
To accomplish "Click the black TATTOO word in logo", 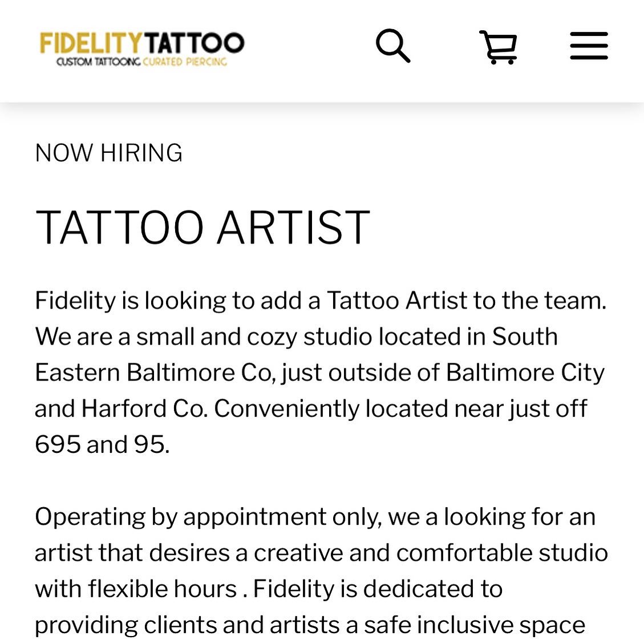I will click(x=193, y=43).
